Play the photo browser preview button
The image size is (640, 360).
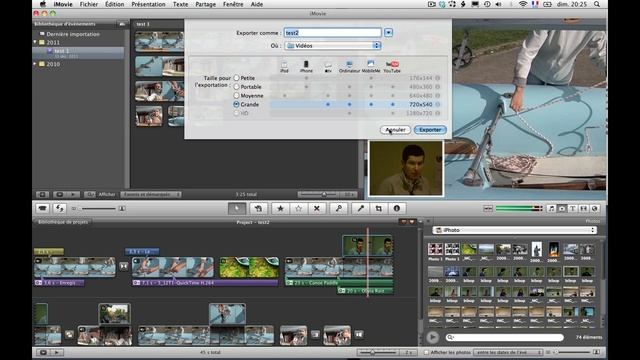[433, 337]
